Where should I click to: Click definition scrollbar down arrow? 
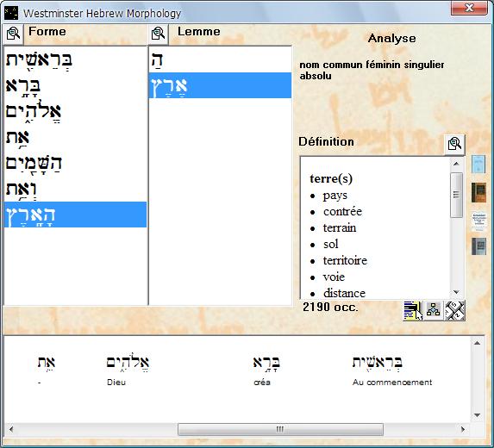click(x=456, y=292)
